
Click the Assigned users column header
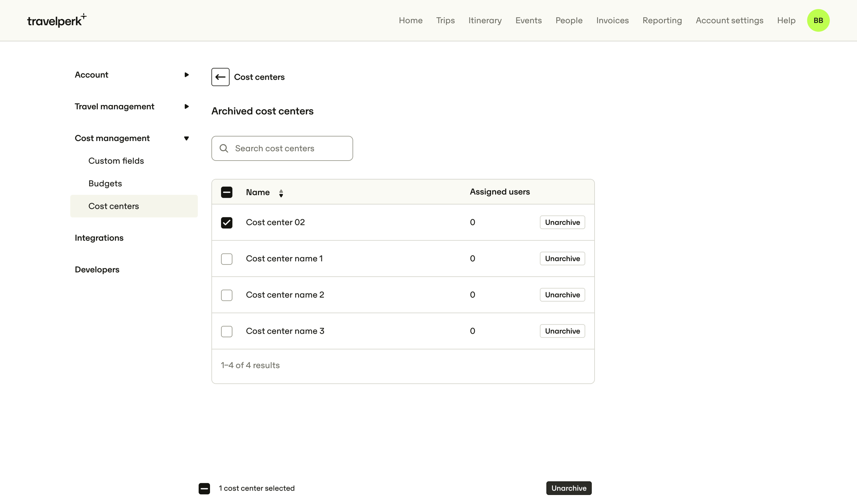500,192
